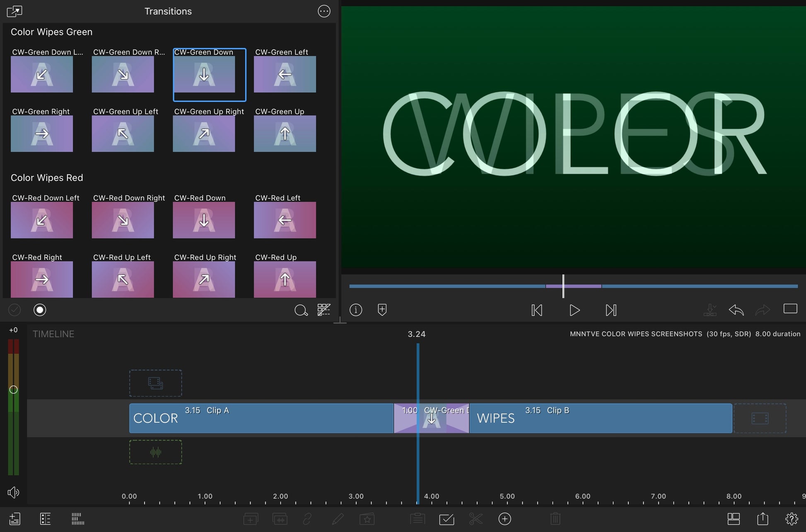
Task: Click the undo arrow icon
Action: click(736, 310)
